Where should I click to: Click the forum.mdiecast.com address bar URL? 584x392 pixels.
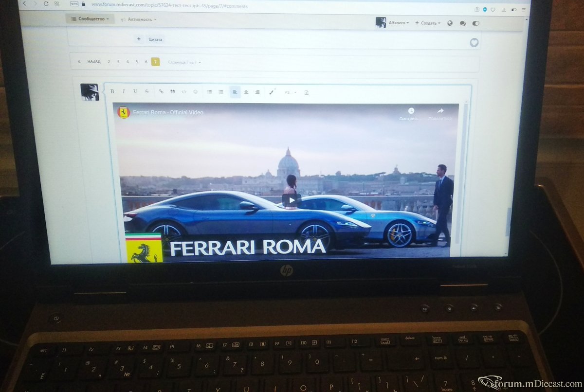point(169,6)
